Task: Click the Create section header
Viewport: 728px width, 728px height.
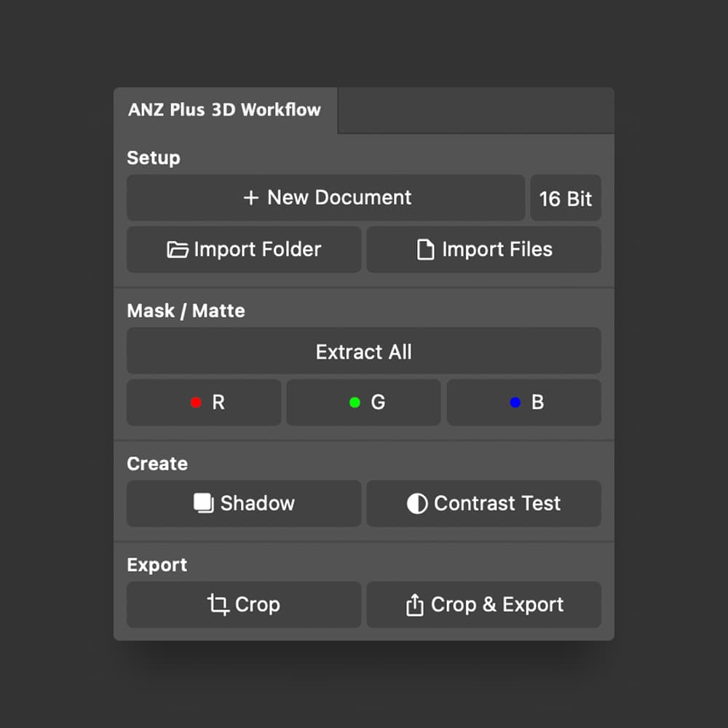Action: (157, 463)
